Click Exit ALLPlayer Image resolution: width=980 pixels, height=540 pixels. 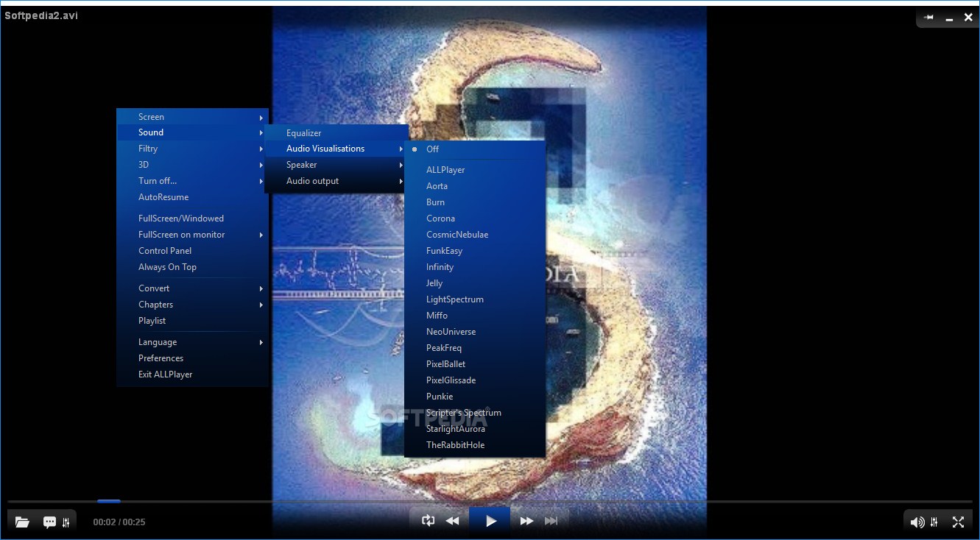pyautogui.click(x=165, y=374)
